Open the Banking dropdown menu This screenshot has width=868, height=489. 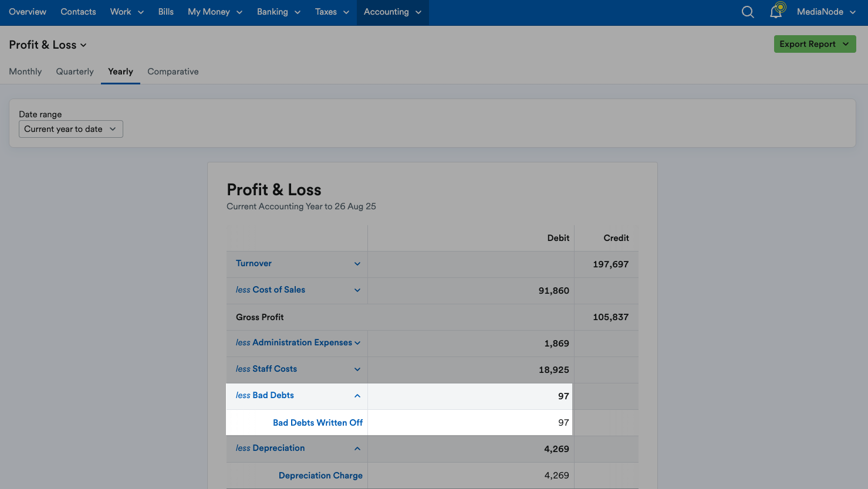279,12
